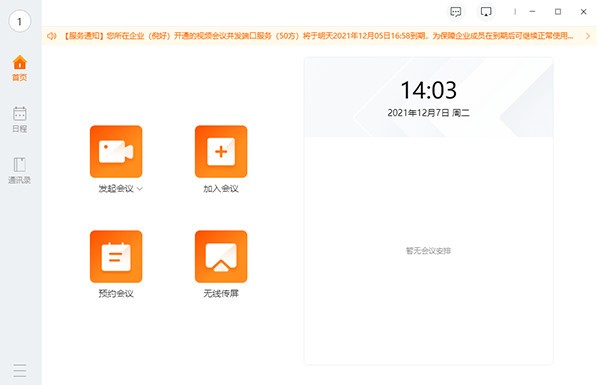Start a meeting with 发起会议 camera icon
Viewport: 597px width, 385px height.
[x=116, y=152]
